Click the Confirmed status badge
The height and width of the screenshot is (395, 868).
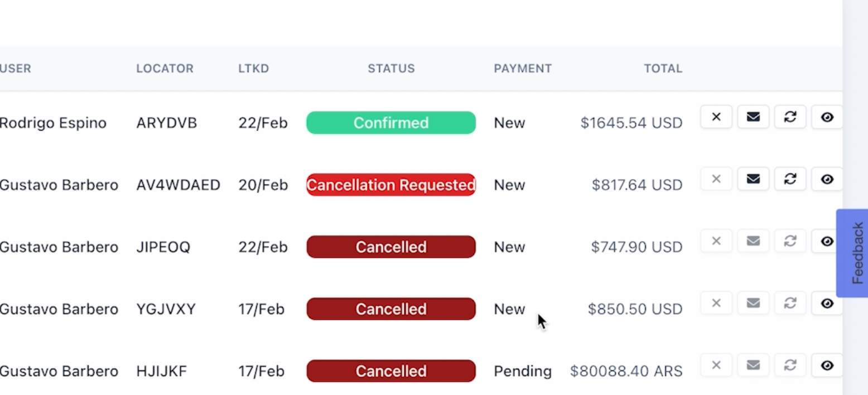coord(391,123)
